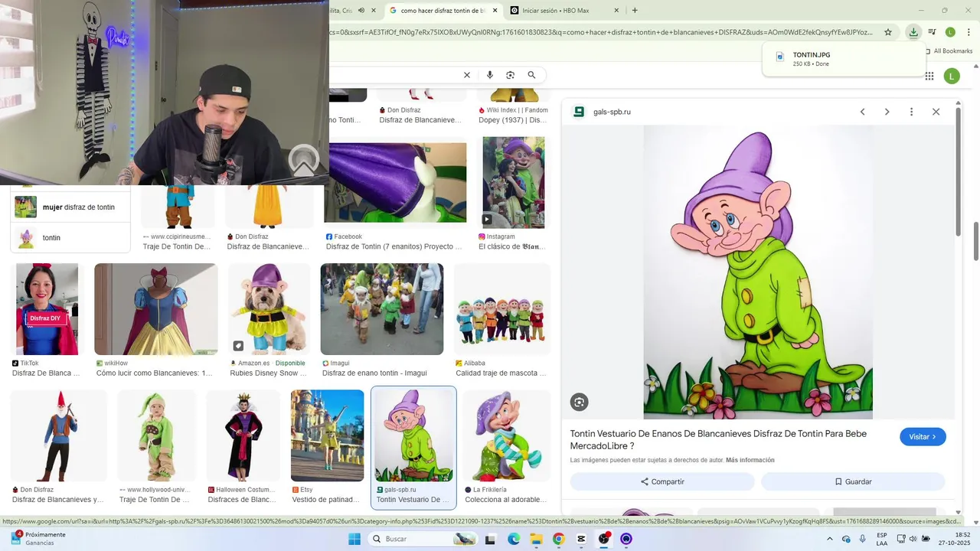Open OBS Studio taskbar icon
980x551 pixels.
[604, 539]
